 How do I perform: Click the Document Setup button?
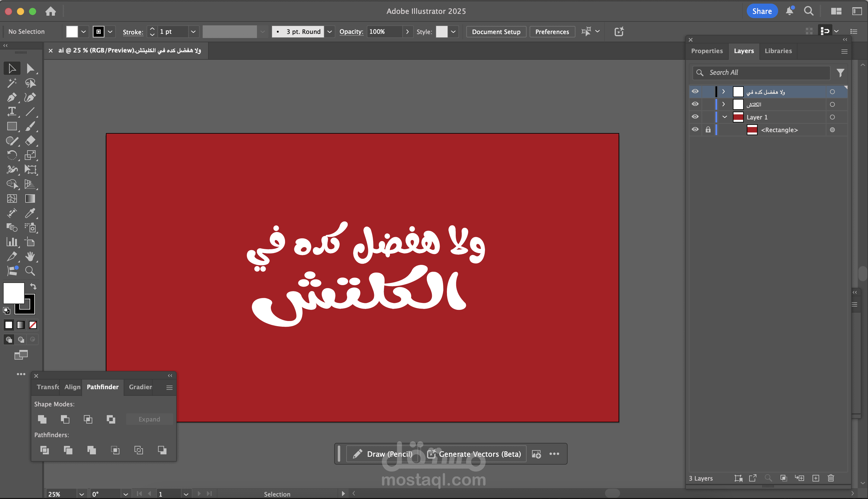click(x=496, y=32)
